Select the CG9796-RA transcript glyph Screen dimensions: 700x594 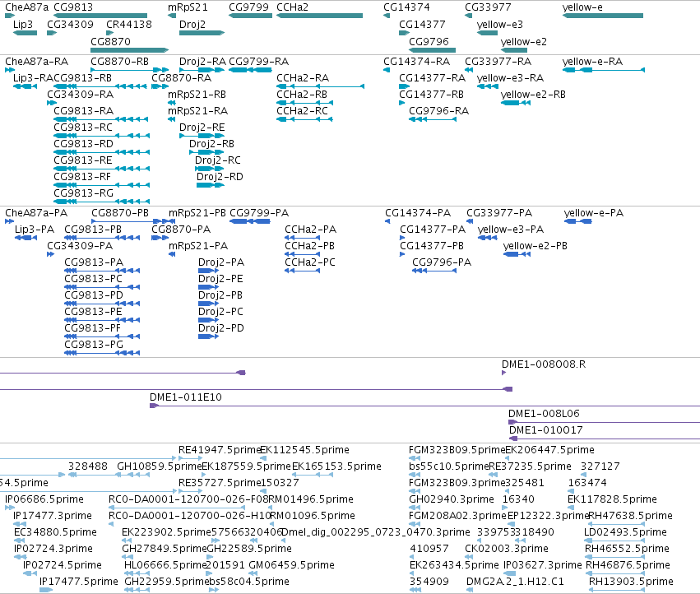433,119
